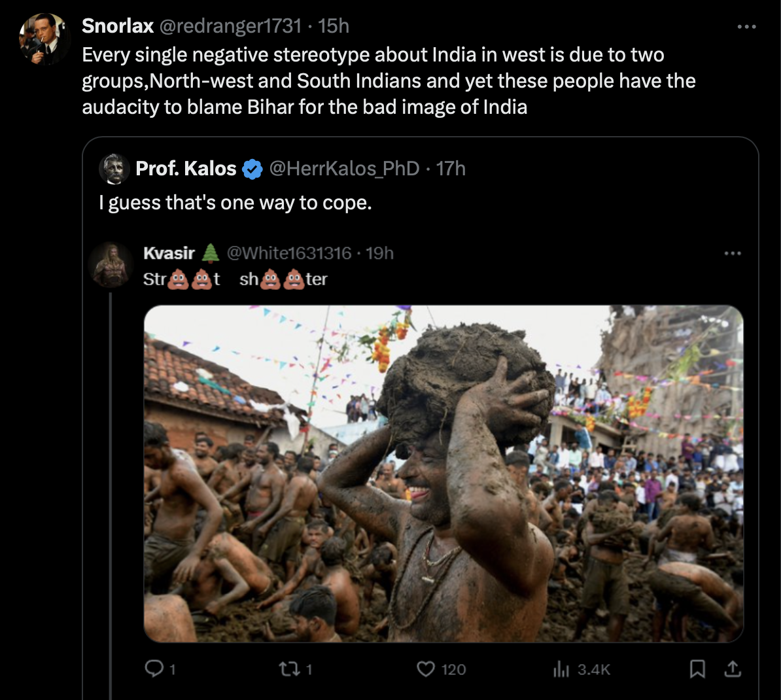
Task: Repost Kvasir's post with retweet icon
Action: point(288,669)
